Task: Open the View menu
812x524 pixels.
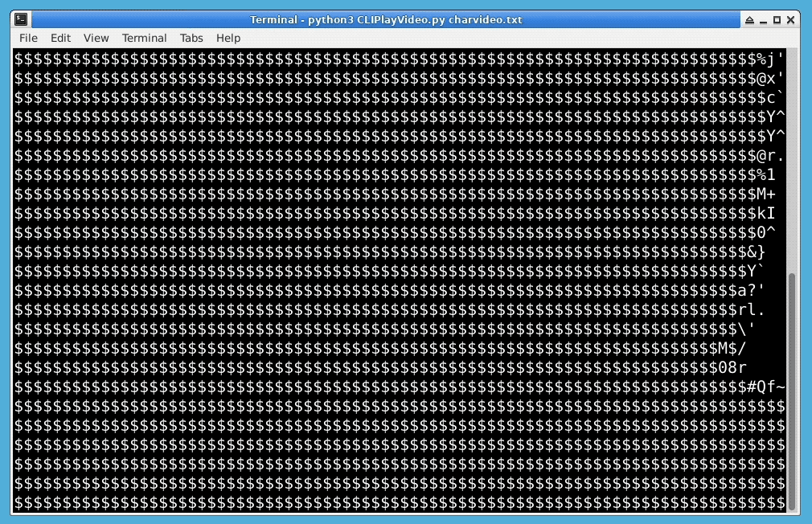Action: point(96,38)
